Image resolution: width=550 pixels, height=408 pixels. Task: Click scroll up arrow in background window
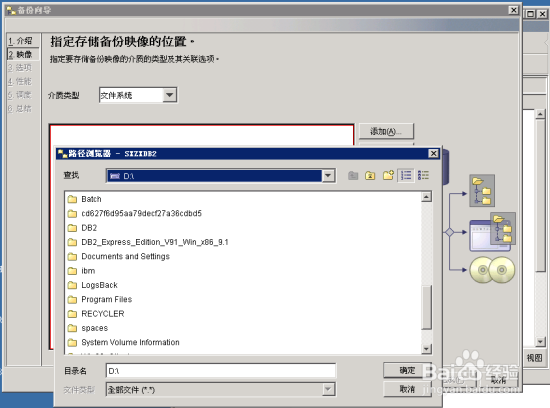click(540, 114)
